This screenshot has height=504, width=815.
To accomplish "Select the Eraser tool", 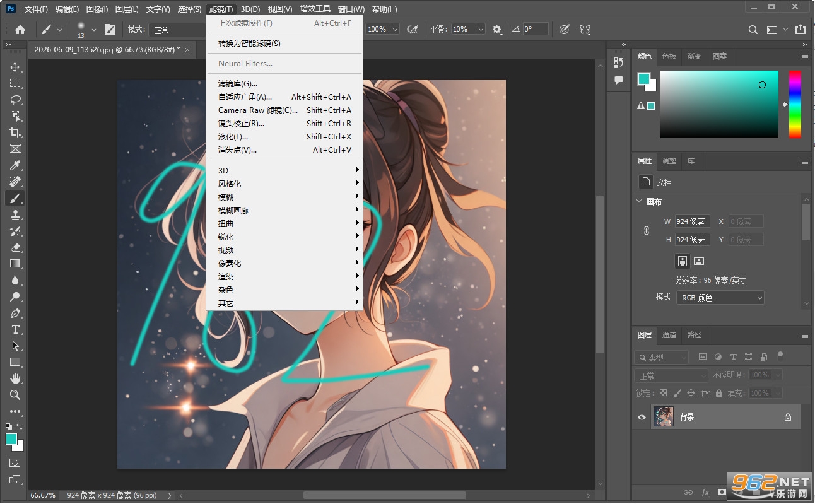I will [15, 247].
